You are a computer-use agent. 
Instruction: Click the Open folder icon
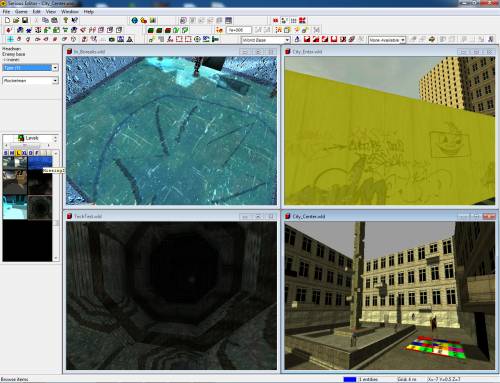(16, 20)
